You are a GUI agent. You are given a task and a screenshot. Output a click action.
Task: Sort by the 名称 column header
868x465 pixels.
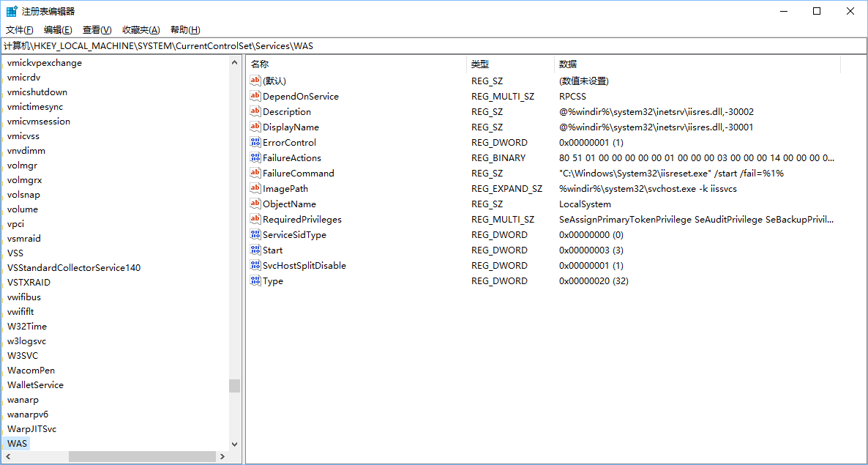(356, 64)
